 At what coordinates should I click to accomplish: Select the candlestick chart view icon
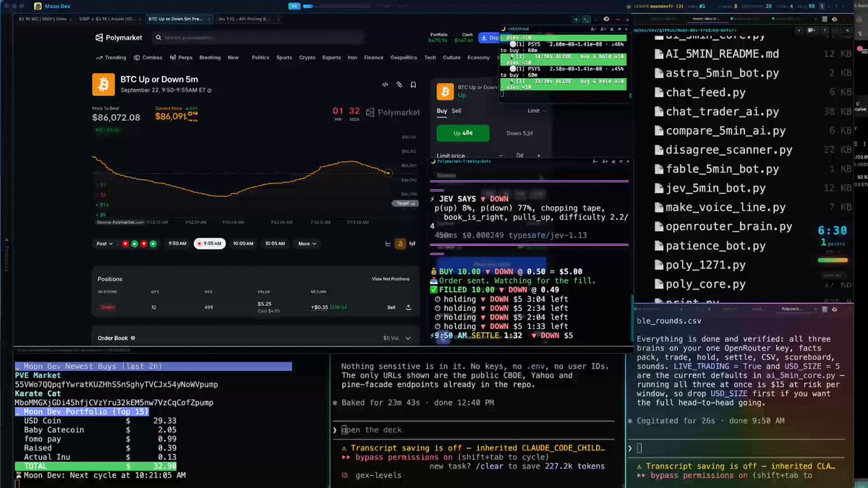click(412, 244)
